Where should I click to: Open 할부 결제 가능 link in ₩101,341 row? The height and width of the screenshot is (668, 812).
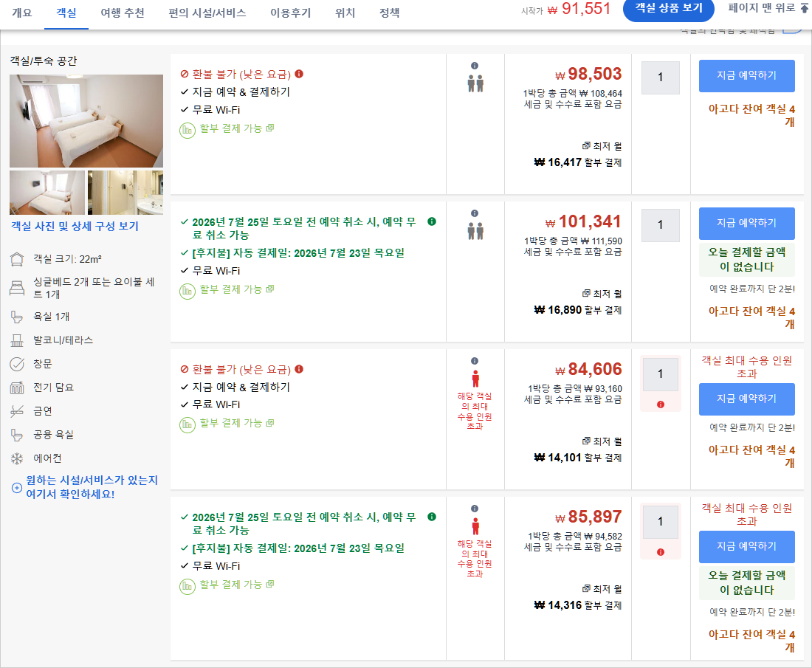pos(237,289)
